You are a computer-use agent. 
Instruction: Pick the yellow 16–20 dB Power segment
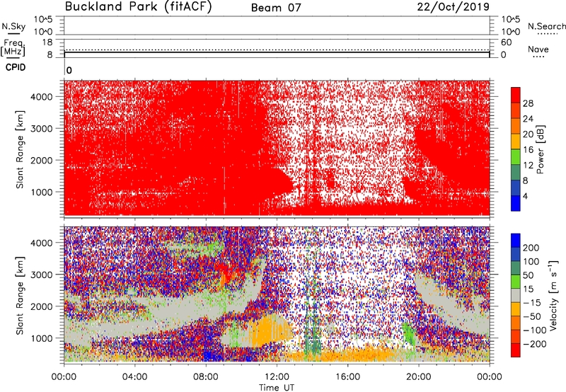[516, 141]
